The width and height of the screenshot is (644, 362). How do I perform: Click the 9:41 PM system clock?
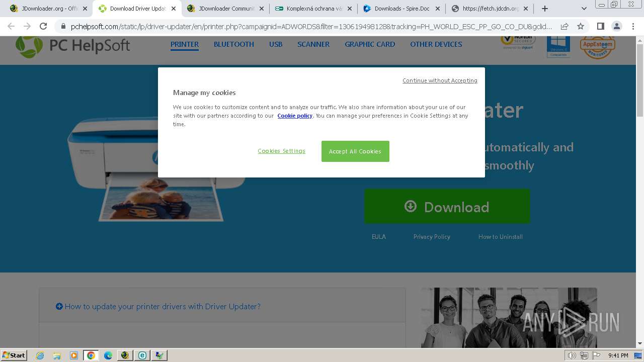[618, 355]
